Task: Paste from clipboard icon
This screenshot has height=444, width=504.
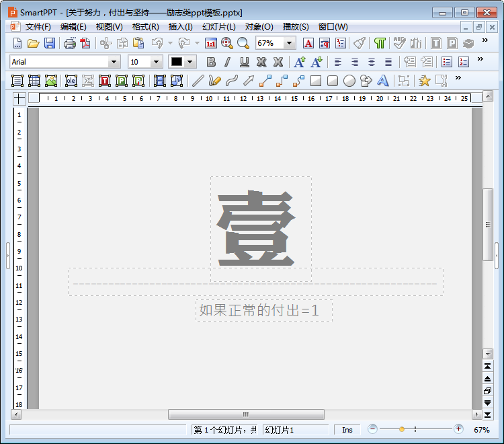Action: point(138,43)
